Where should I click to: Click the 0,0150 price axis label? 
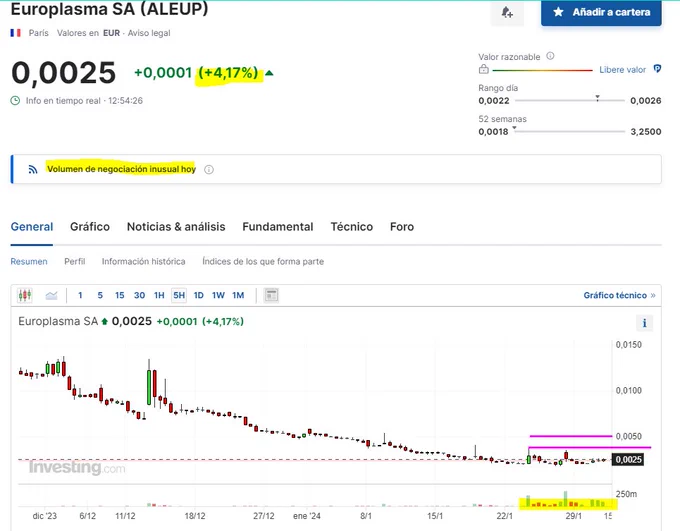pos(628,345)
